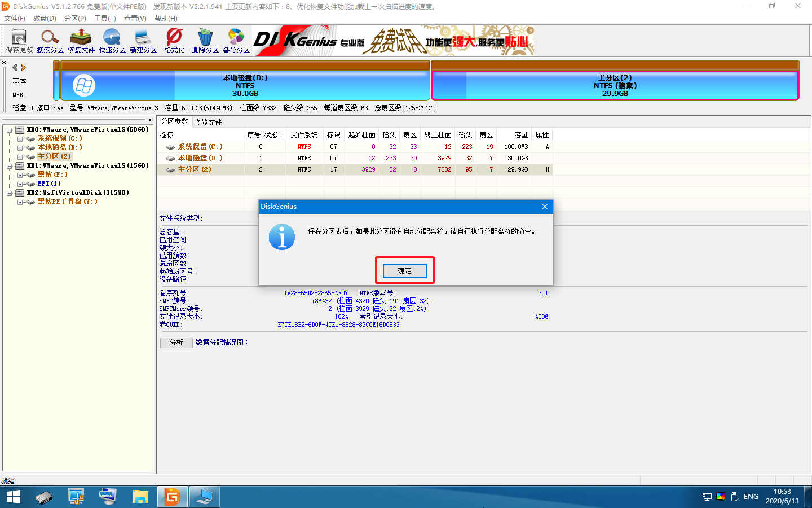Launch the Recover Files (恢复文件) tool
Image resolution: width=812 pixels, height=508 pixels.
click(x=81, y=41)
